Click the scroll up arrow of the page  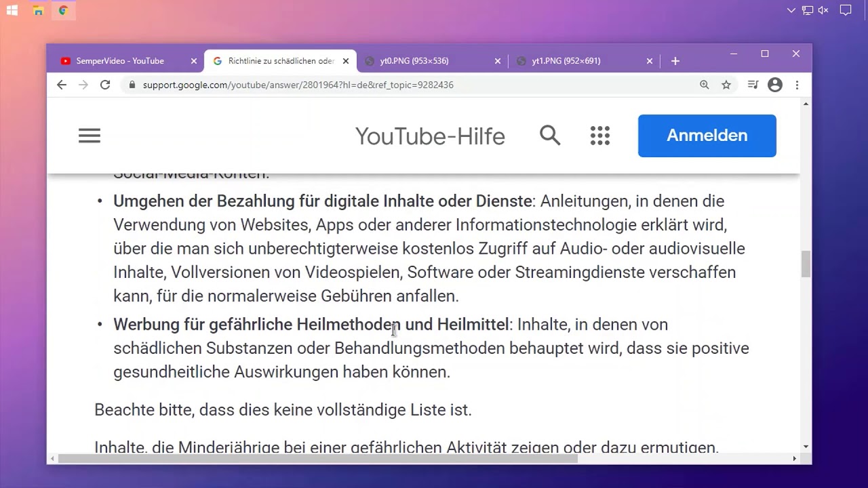(806, 104)
